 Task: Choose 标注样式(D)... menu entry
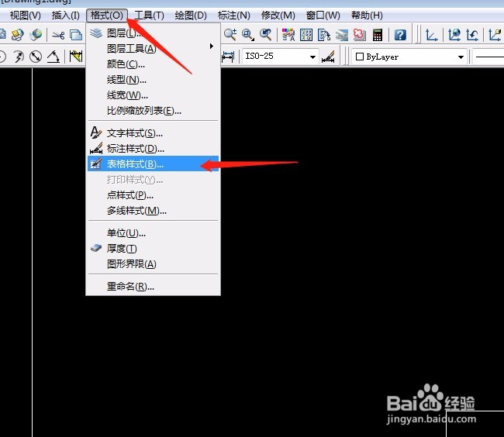[x=154, y=148]
